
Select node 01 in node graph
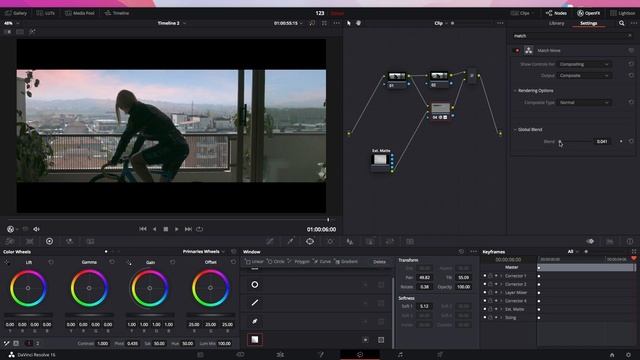tap(396, 78)
